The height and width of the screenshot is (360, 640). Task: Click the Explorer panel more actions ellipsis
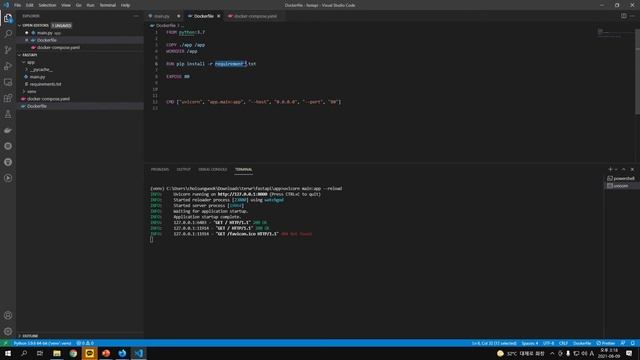click(x=136, y=16)
